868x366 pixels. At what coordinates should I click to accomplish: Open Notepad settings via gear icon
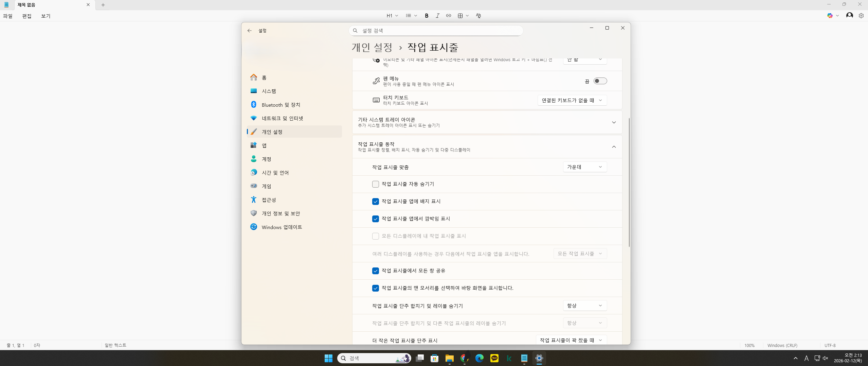click(x=861, y=15)
